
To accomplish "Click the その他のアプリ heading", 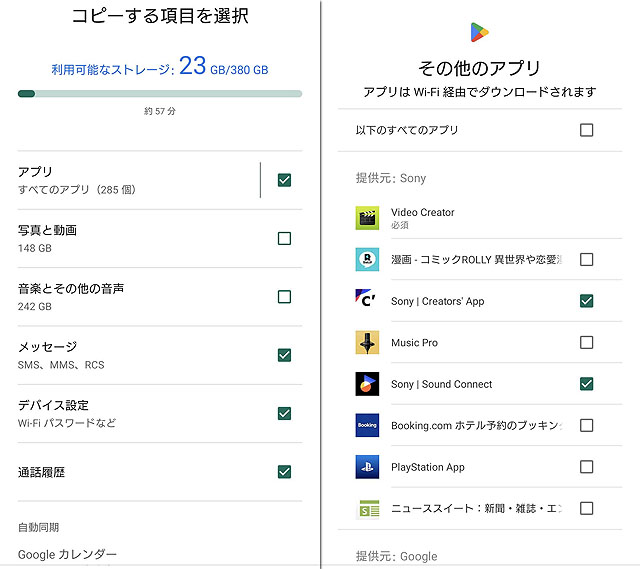I will tap(480, 68).
